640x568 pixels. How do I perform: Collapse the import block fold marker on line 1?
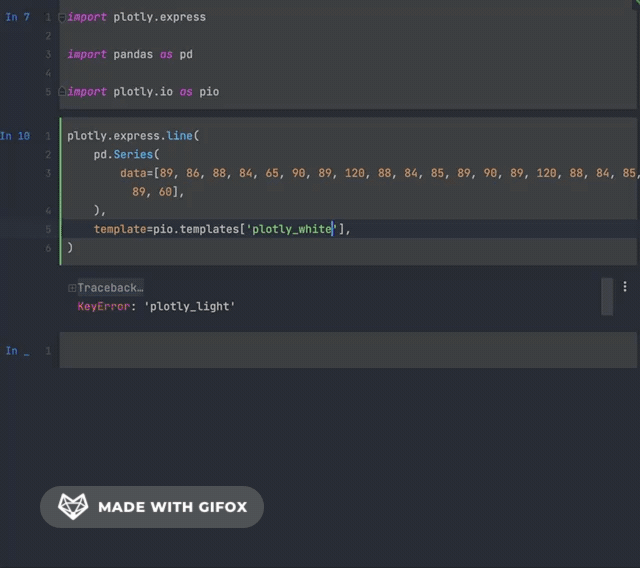(62, 18)
